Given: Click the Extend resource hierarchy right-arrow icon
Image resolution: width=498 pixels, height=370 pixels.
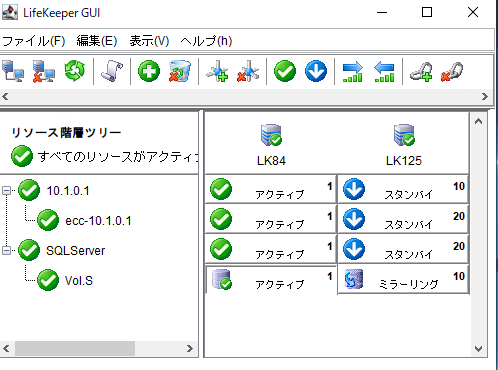Looking at the screenshot, I should coord(353,71).
